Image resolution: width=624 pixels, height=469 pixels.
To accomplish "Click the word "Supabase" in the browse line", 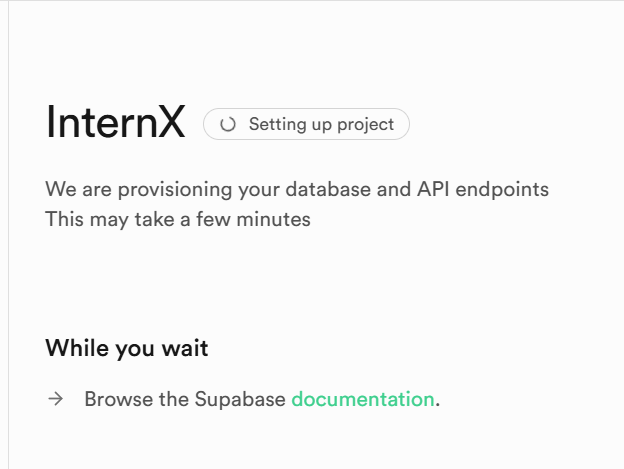I will [246, 399].
